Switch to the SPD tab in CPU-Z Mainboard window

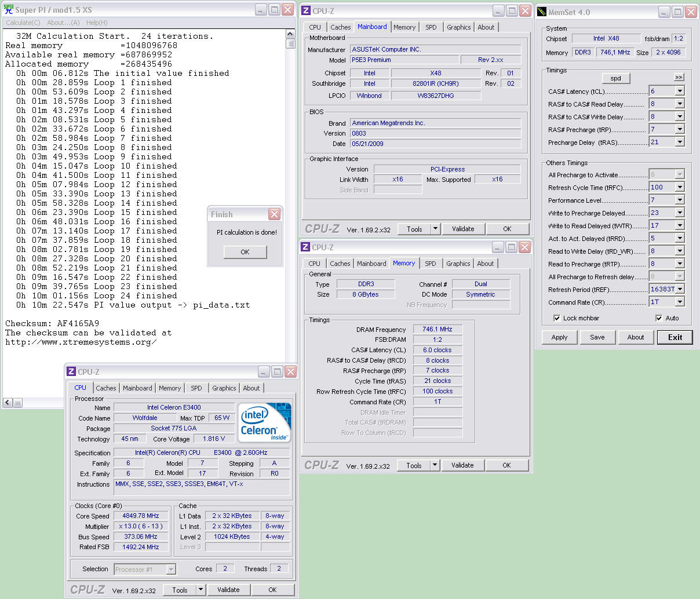(431, 27)
